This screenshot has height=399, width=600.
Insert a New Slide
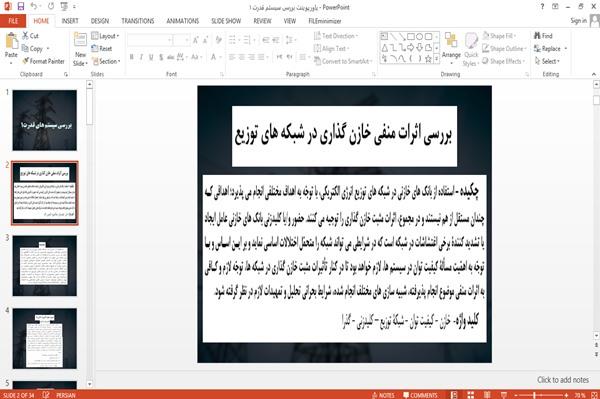pos(80,50)
